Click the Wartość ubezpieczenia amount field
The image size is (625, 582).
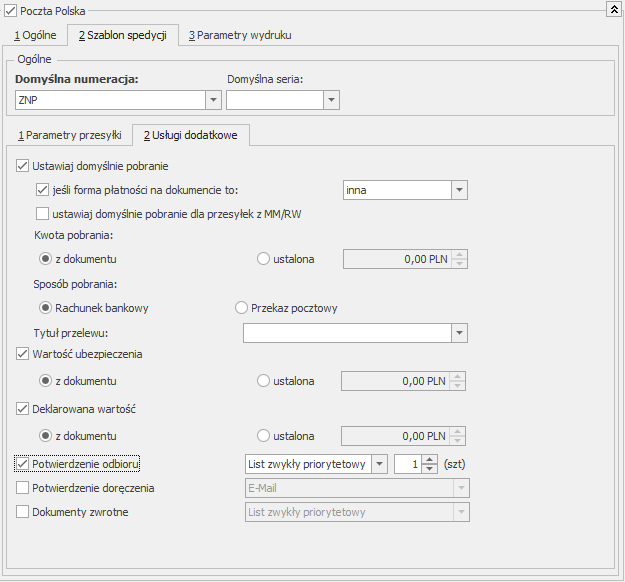pos(395,381)
